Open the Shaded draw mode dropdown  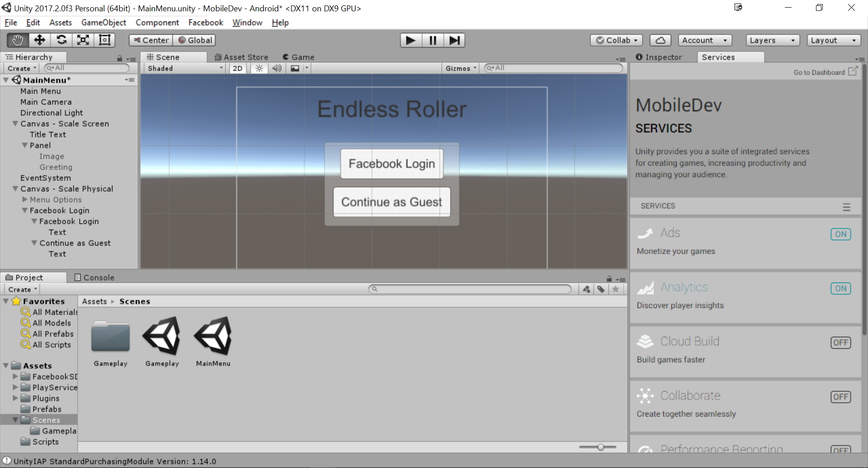(x=185, y=68)
